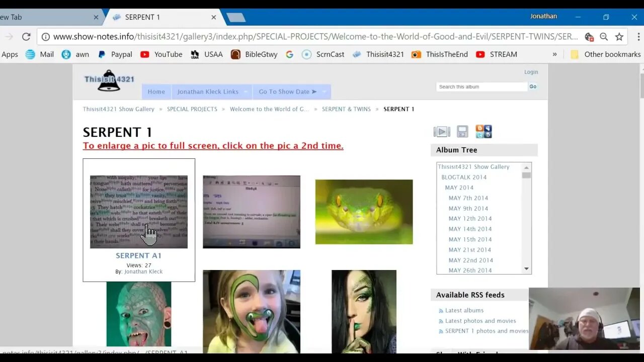Open the Paypal bookmark
This screenshot has width=644, height=362.
(115, 54)
